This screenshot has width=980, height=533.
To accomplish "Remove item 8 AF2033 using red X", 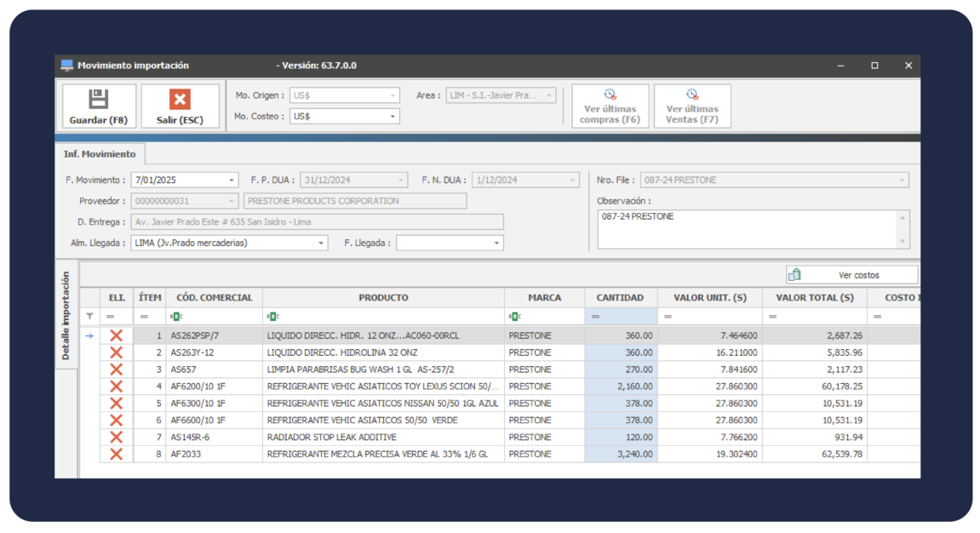I will [116, 455].
